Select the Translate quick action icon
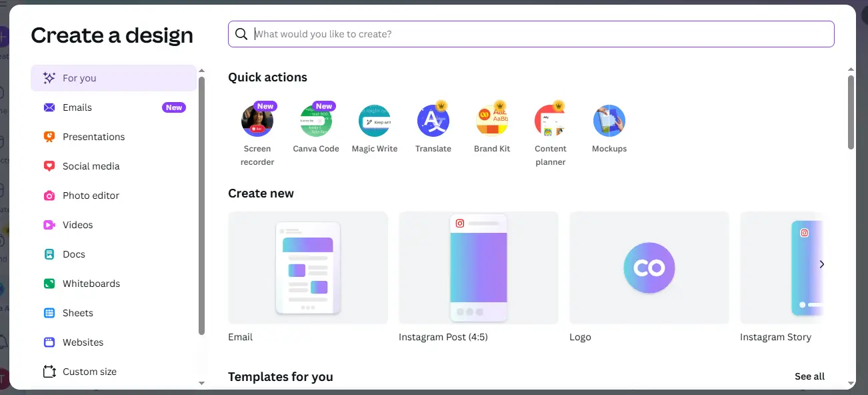The width and height of the screenshot is (868, 395). coord(433,121)
